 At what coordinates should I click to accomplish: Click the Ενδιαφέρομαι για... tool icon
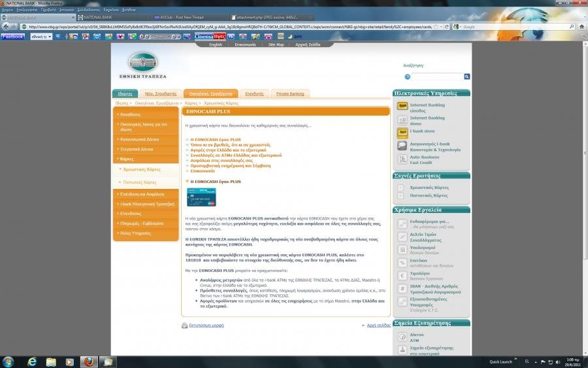tap(402, 224)
